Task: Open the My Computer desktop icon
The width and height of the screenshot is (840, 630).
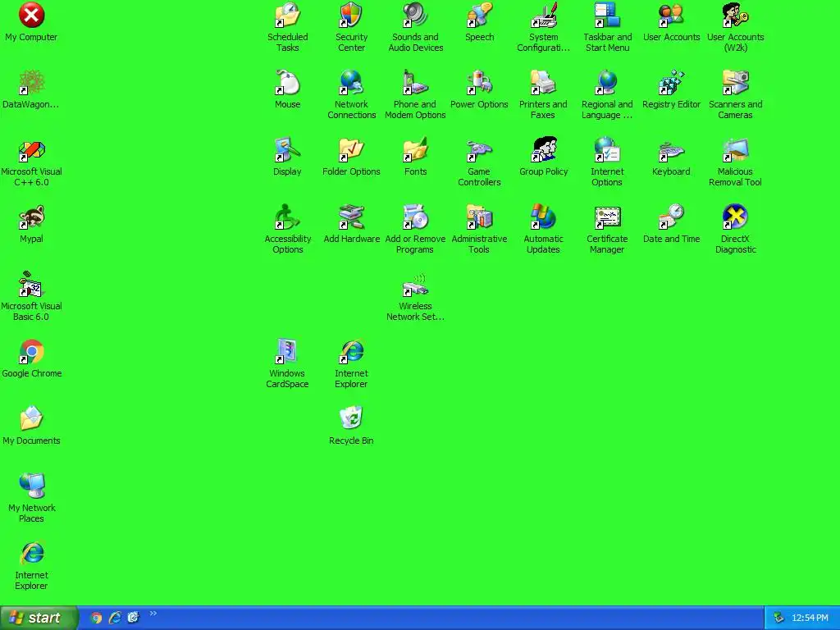Action: pyautogui.click(x=31, y=16)
